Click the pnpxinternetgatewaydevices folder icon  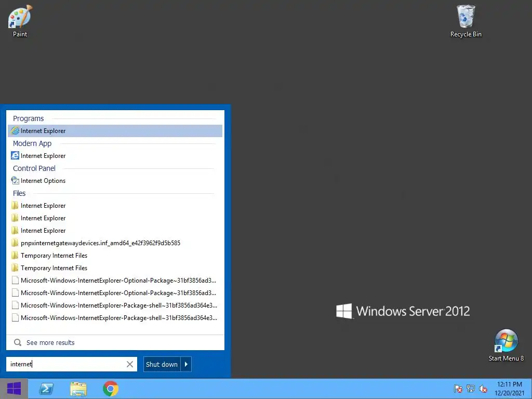click(x=15, y=243)
